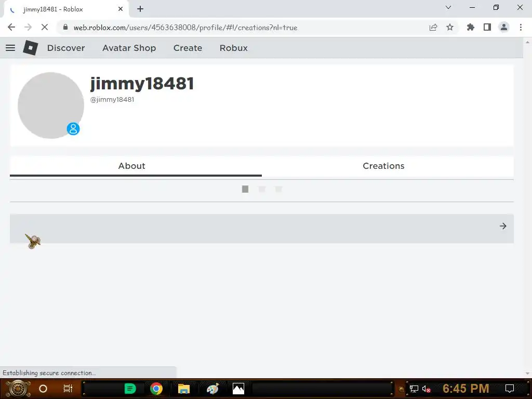Toggle the Chrome side panel icon

click(487, 27)
